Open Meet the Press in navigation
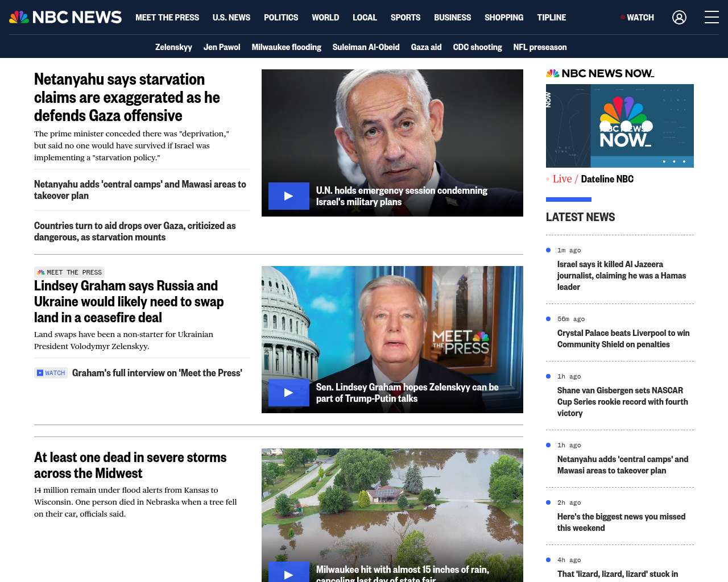728x582 pixels. pyautogui.click(x=167, y=18)
